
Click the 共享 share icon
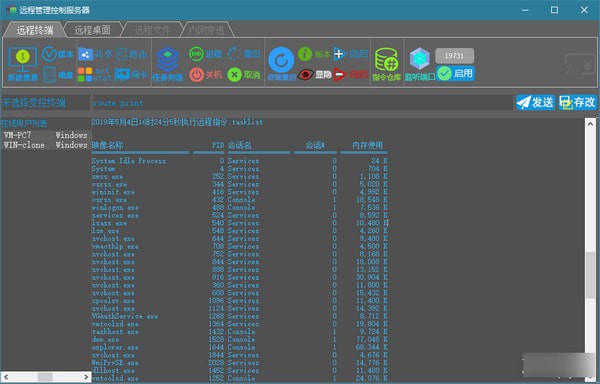pyautogui.click(x=85, y=54)
